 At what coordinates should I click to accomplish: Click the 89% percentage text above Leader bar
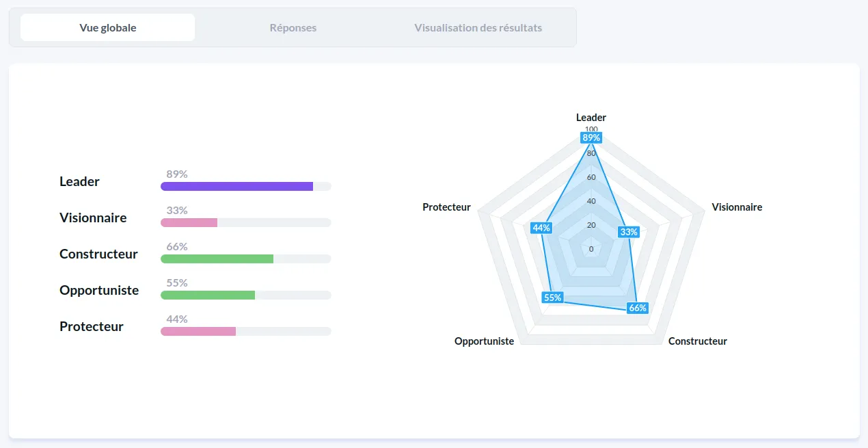(176, 174)
